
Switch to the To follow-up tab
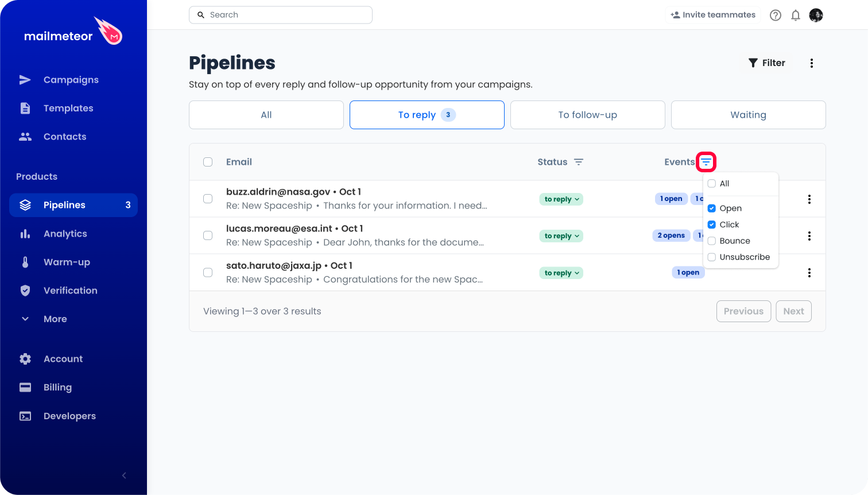588,115
